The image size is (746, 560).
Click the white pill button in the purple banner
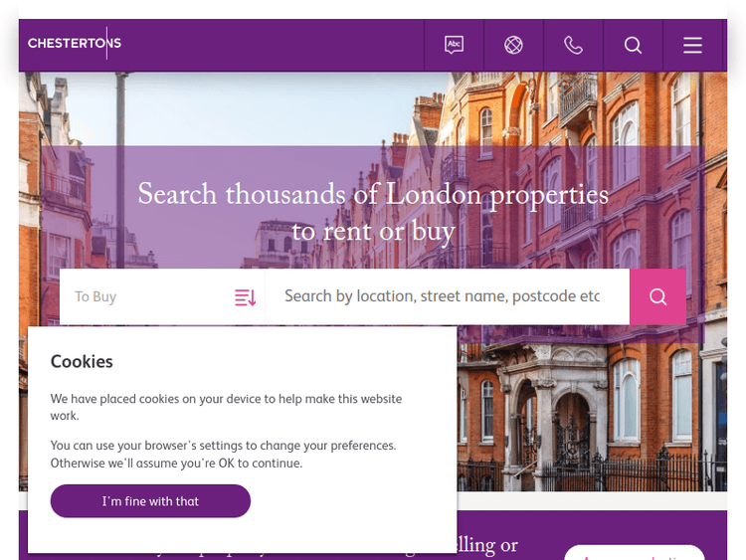pos(635,553)
